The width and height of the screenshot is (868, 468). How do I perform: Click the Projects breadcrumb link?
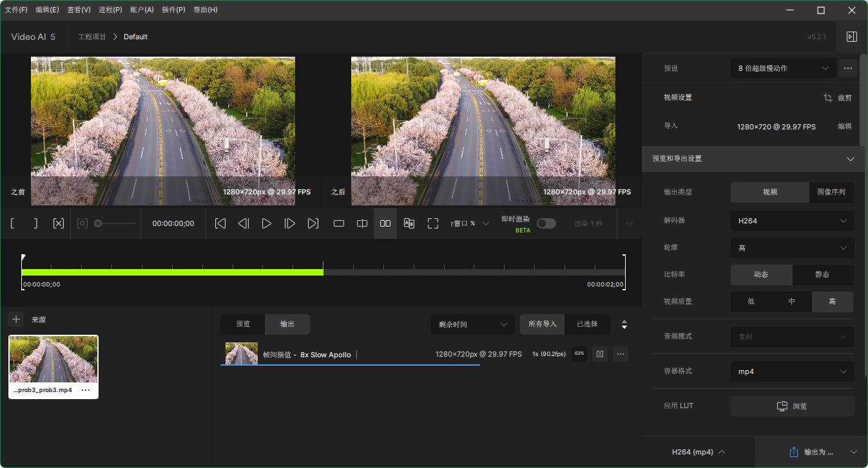click(x=92, y=37)
